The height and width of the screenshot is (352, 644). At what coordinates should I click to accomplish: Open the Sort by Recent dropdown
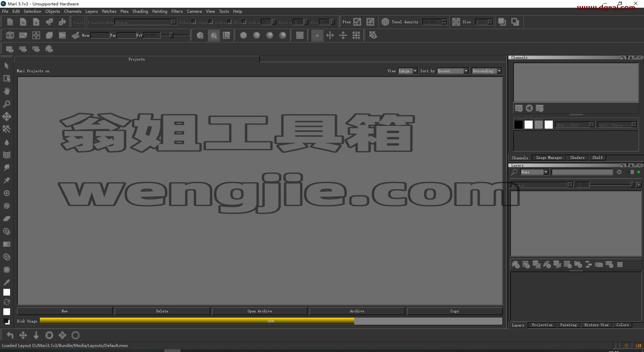tap(452, 71)
